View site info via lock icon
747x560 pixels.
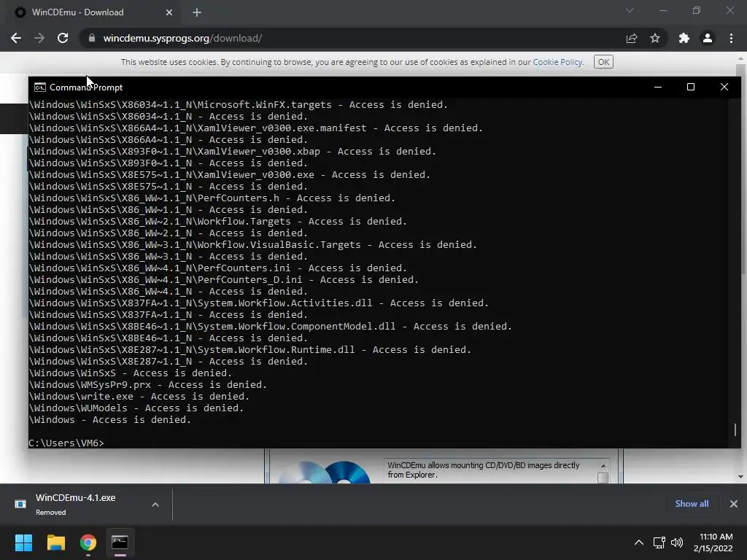pos(91,38)
